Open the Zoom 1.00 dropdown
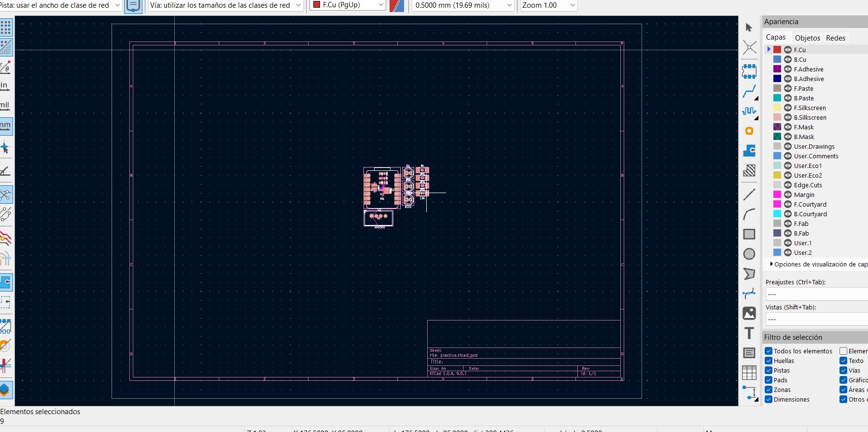The width and height of the screenshot is (868, 432). (x=549, y=5)
